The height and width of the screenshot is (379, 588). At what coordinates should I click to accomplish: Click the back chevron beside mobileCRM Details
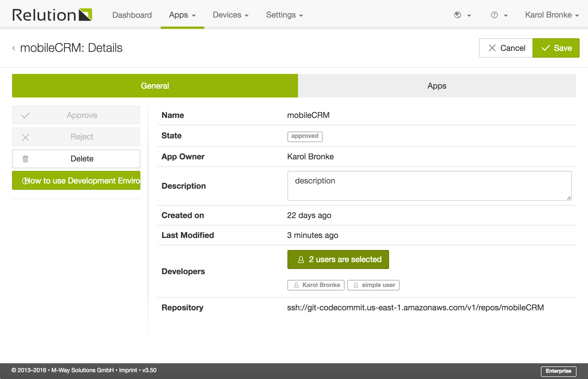14,48
